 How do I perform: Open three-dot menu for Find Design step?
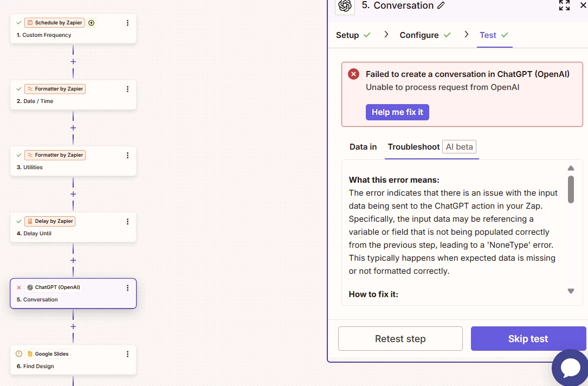click(x=127, y=353)
